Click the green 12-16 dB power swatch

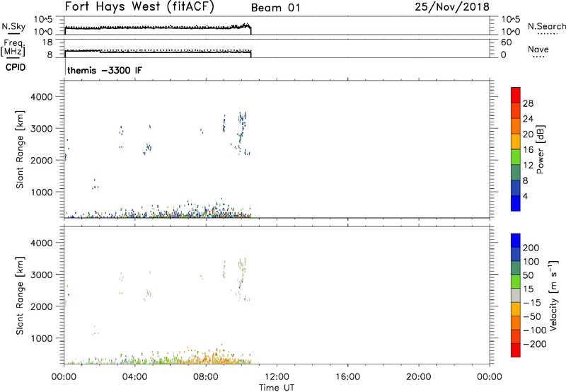point(516,156)
